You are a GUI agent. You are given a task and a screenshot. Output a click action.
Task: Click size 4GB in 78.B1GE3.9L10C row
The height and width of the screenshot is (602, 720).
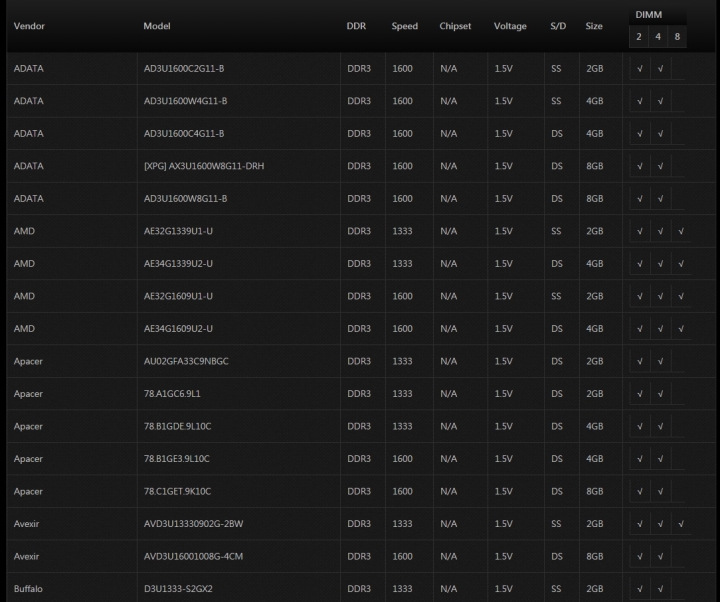[x=595, y=459]
